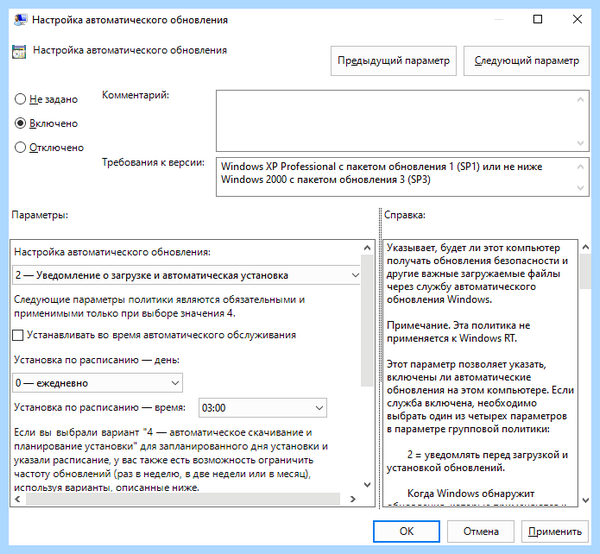Click the 'Настройка автоматического обновления' heading beside the policy icon
The image size is (600, 554).
pyautogui.click(x=130, y=51)
